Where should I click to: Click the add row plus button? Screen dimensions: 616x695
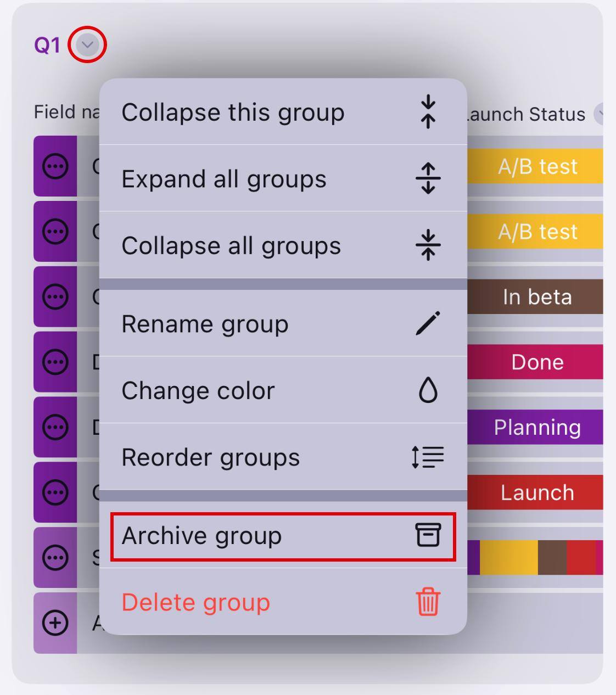(55, 623)
